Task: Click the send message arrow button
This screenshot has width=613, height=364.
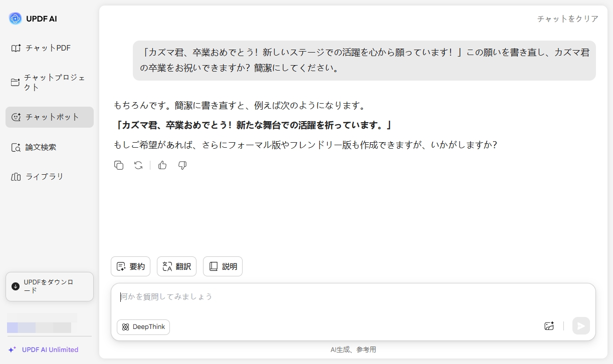Action: [x=581, y=326]
